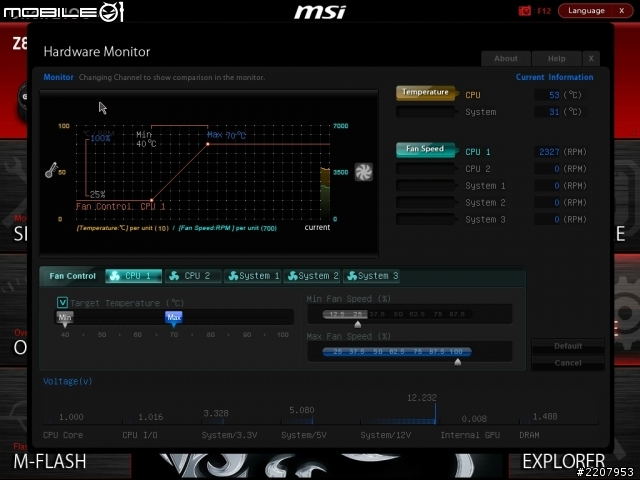Click the MSI logo at the top
The image size is (640, 480).
pos(320,12)
